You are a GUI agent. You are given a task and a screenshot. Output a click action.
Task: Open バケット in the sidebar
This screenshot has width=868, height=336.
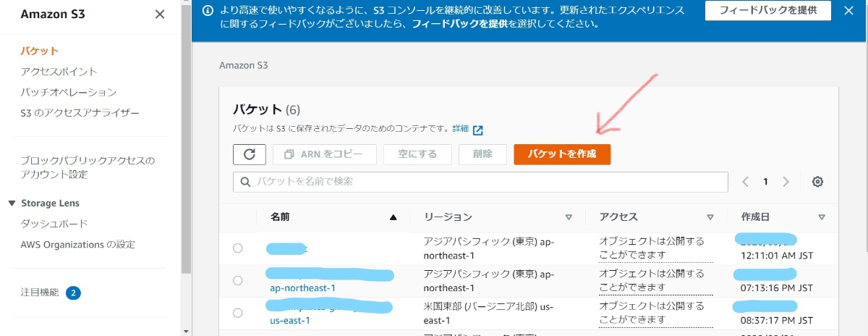coord(40,51)
